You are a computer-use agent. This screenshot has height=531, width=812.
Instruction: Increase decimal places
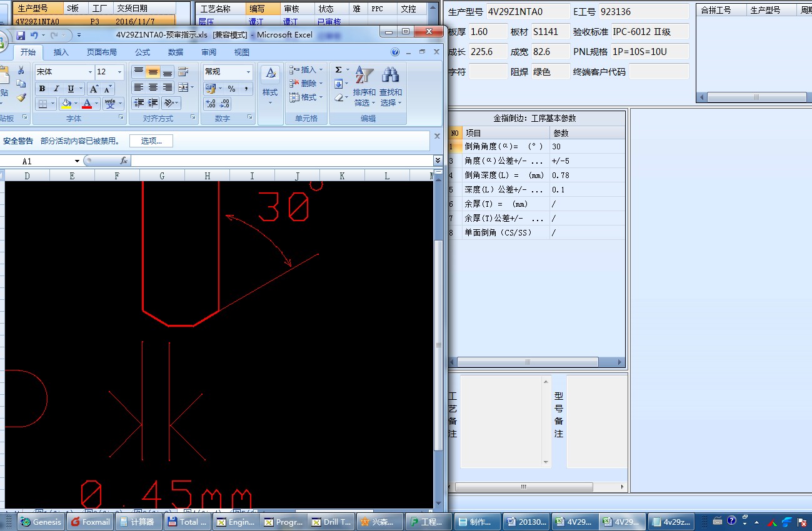(x=211, y=104)
